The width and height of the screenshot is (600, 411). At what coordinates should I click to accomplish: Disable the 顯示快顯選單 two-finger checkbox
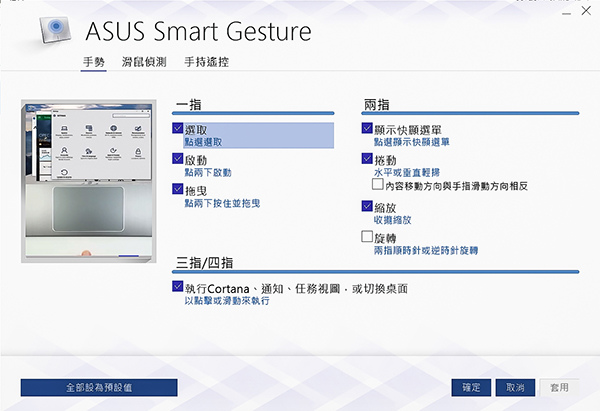pos(367,128)
